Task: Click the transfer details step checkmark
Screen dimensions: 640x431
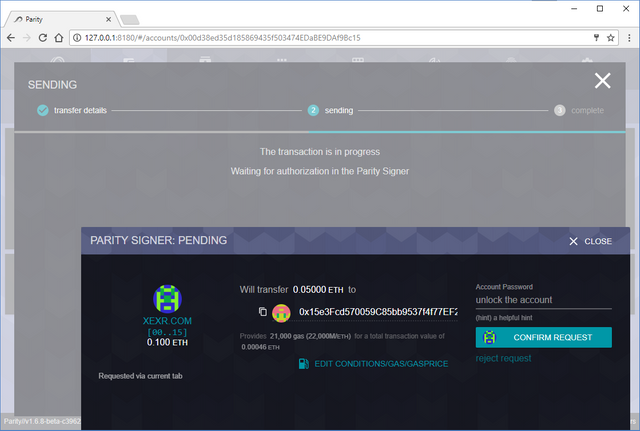Action: pos(43,110)
